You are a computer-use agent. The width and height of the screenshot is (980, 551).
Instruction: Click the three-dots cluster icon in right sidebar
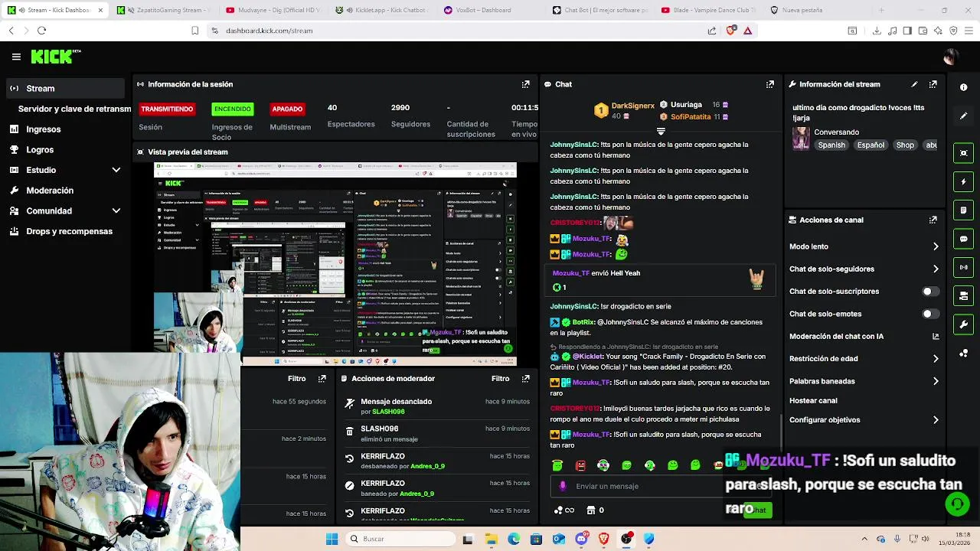pyautogui.click(x=964, y=353)
